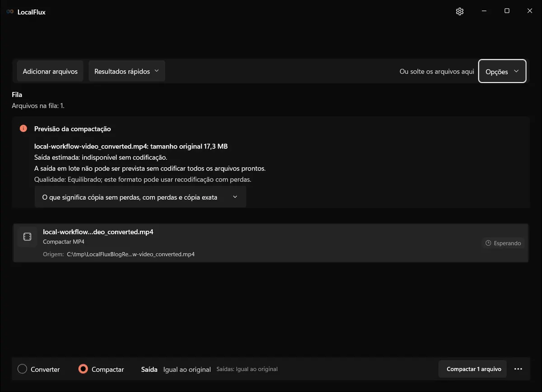This screenshot has height=392, width=542.
Task: Open the Resultados rápidos dropdown
Action: click(126, 71)
